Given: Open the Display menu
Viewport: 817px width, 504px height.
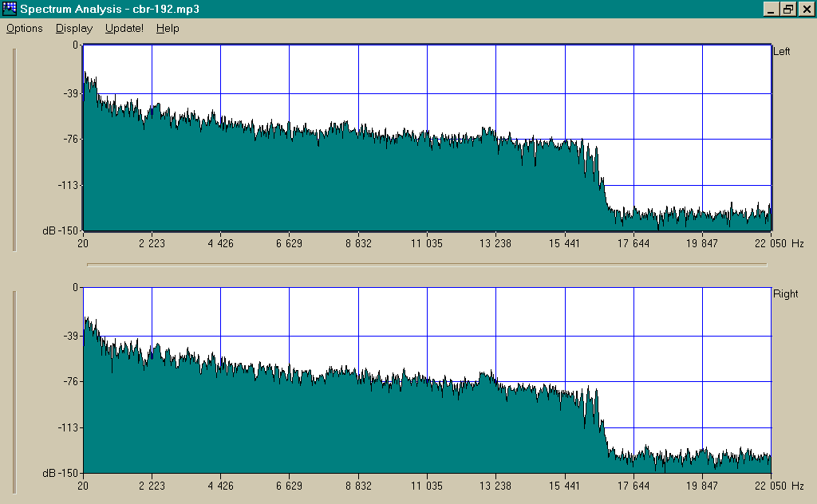Looking at the screenshot, I should [x=74, y=28].
